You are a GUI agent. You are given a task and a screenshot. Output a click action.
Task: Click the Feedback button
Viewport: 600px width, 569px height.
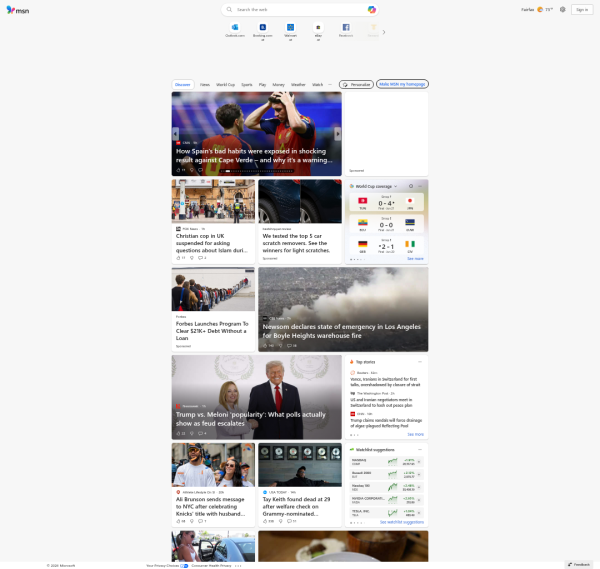point(579,565)
